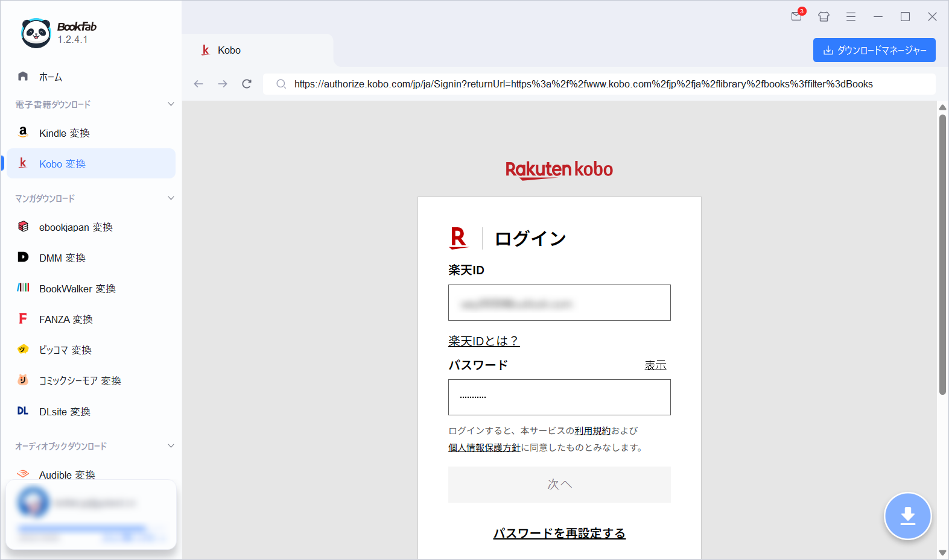Click the home icon in the sidebar
This screenshot has height=560, width=949.
[x=23, y=76]
